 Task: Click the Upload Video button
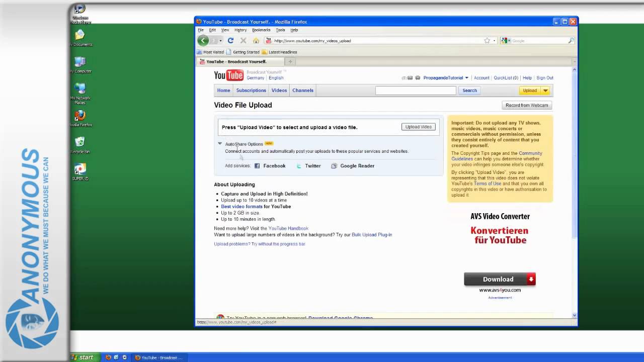coord(419,127)
